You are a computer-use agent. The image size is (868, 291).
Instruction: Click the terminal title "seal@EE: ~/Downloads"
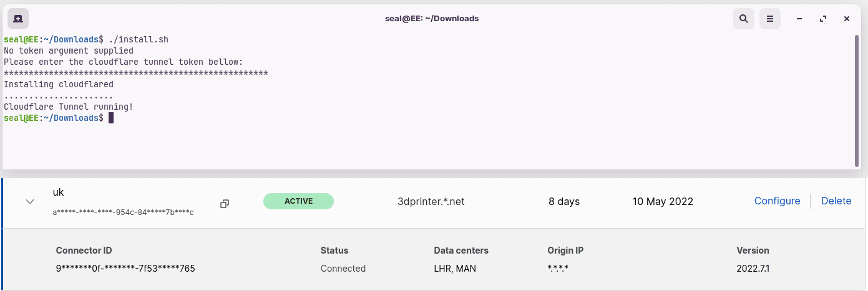tap(432, 19)
